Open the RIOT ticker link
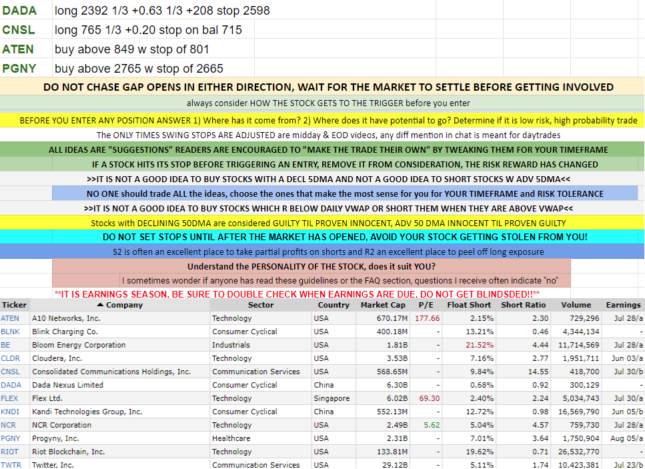Viewport: 645px width, 469px height. [x=9, y=452]
